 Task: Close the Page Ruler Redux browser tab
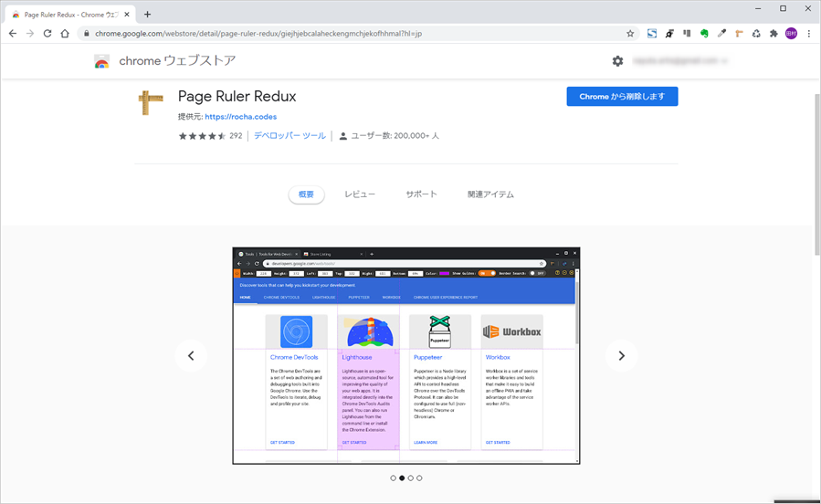[127, 15]
